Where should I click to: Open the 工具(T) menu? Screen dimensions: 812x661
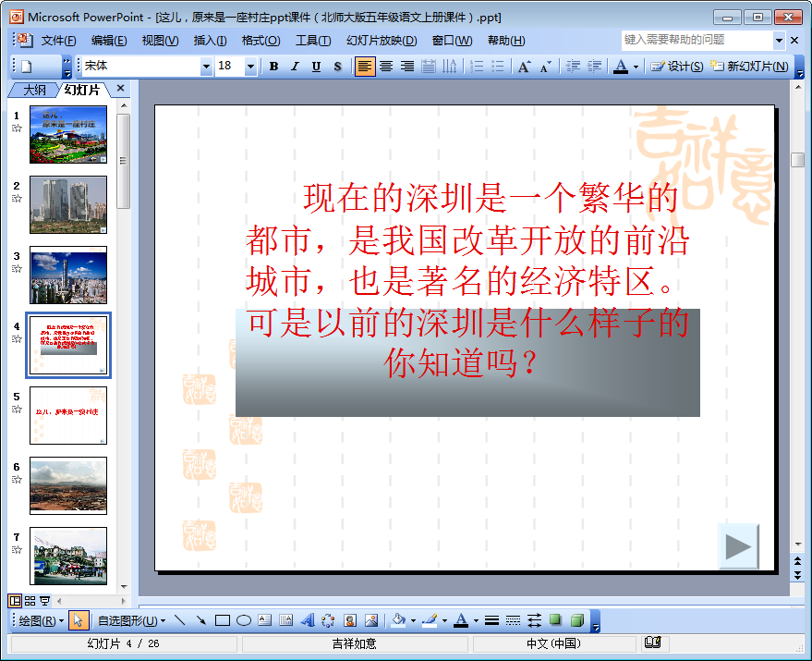tap(313, 41)
